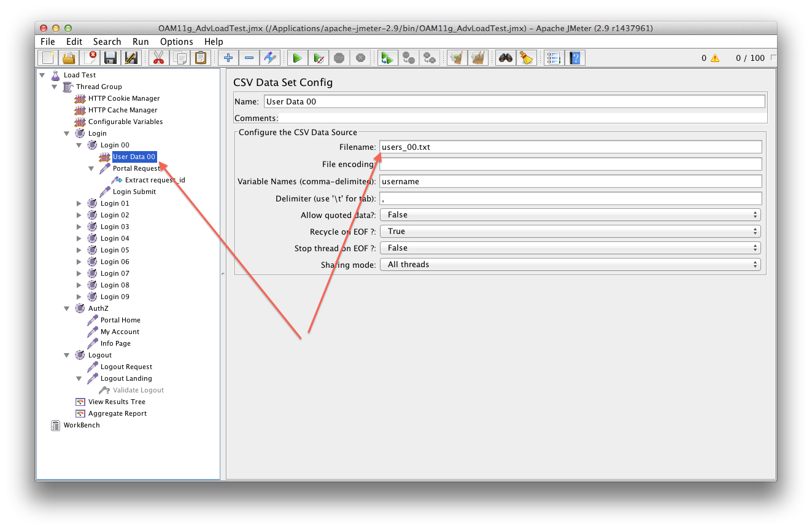The height and width of the screenshot is (530, 812).
Task: Collapse the Thread Group node
Action: coord(55,87)
